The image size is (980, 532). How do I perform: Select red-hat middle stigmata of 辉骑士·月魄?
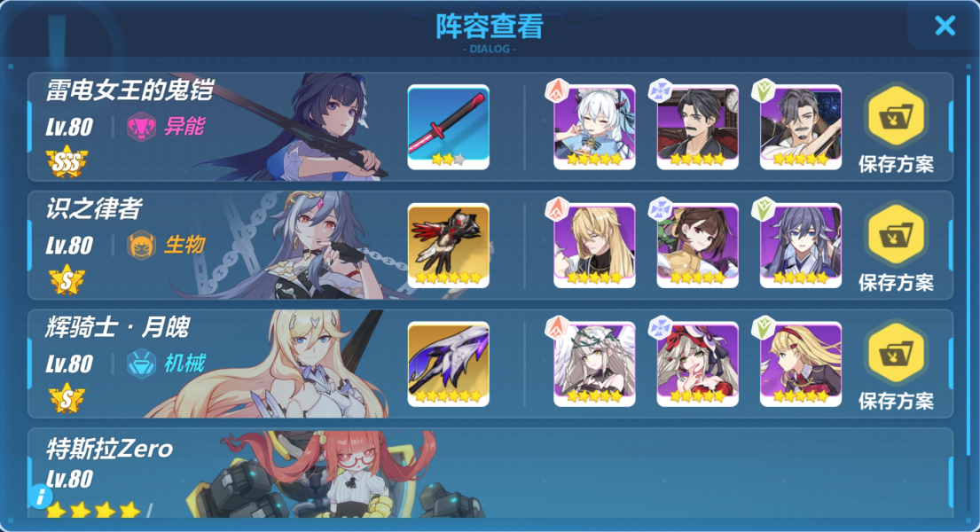(697, 364)
